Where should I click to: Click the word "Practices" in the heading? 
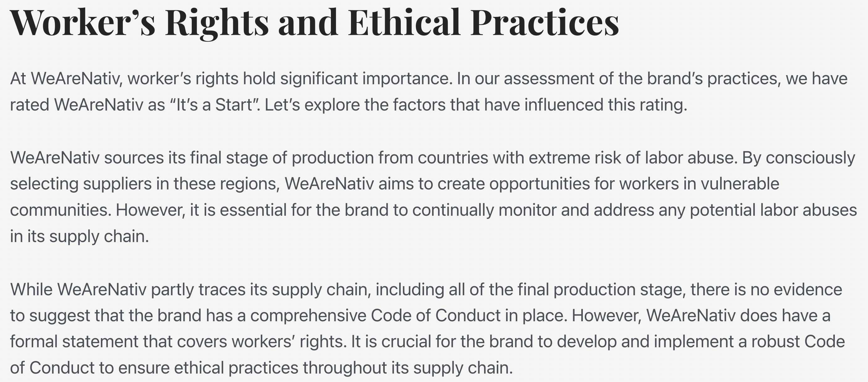click(544, 22)
